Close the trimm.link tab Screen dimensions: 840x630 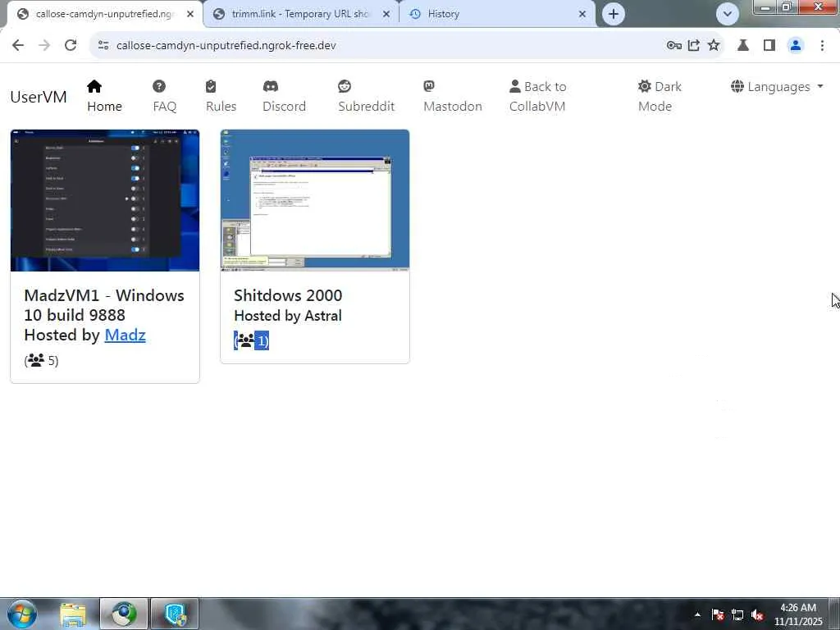pyautogui.click(x=386, y=15)
